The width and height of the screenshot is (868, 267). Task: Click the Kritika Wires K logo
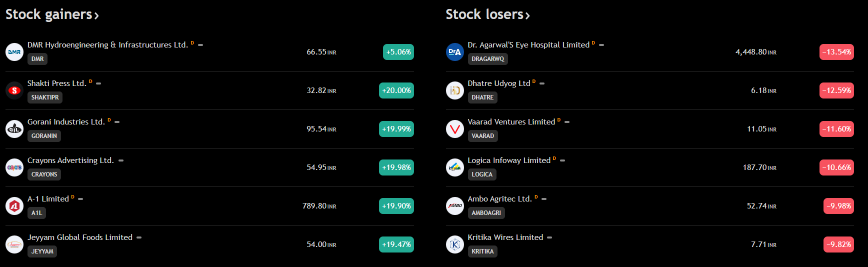click(x=455, y=244)
